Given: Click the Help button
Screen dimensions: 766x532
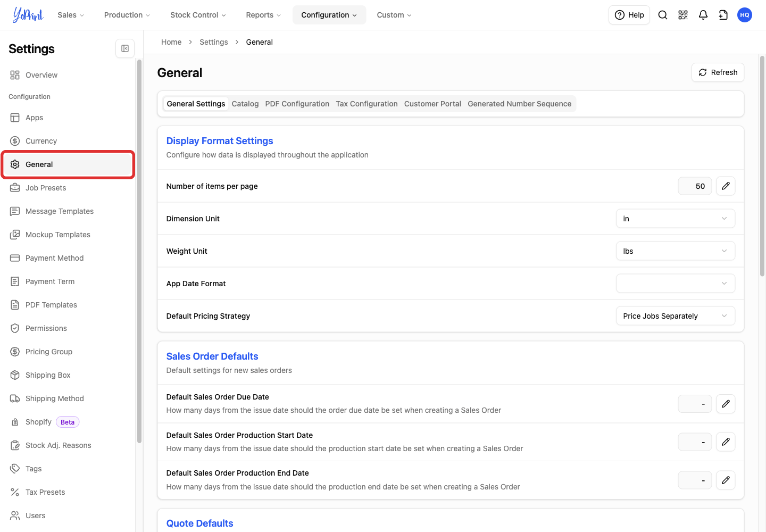Looking at the screenshot, I should click(x=629, y=15).
